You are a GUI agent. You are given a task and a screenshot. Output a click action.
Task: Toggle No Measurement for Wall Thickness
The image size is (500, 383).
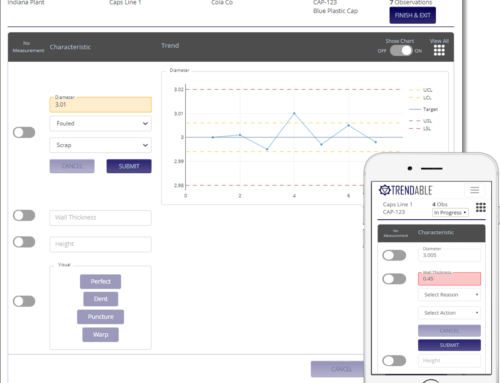coord(24,215)
